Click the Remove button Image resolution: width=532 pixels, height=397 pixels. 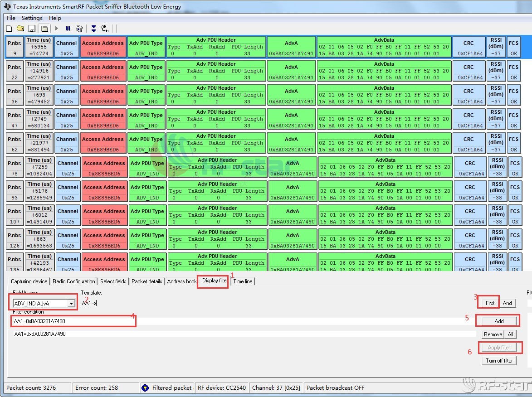pyautogui.click(x=493, y=334)
